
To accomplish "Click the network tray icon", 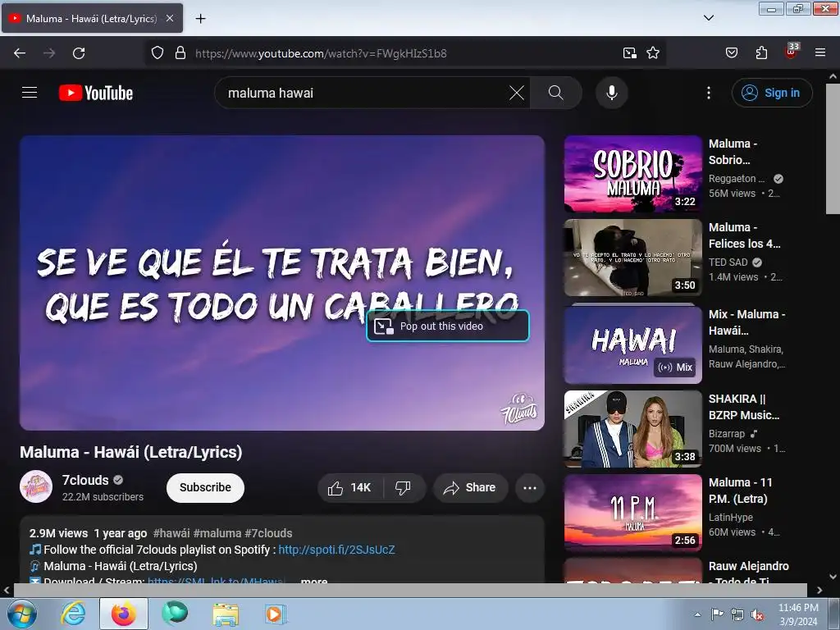I will [737, 615].
